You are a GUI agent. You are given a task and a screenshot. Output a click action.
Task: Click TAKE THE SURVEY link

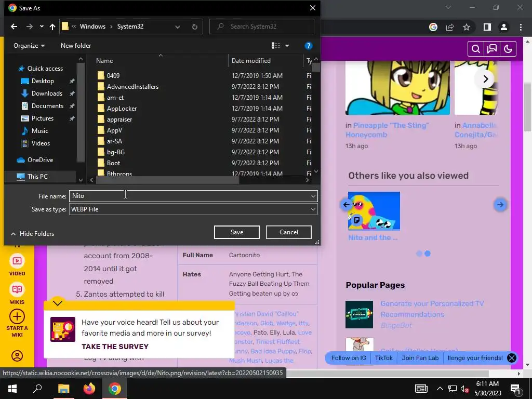tap(115, 347)
